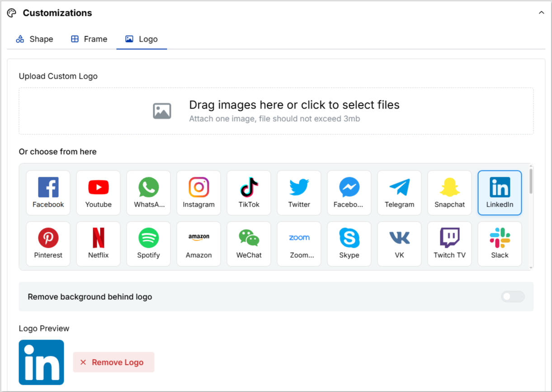552x392 pixels.
Task: Choose the Youtube logo
Action: click(98, 193)
